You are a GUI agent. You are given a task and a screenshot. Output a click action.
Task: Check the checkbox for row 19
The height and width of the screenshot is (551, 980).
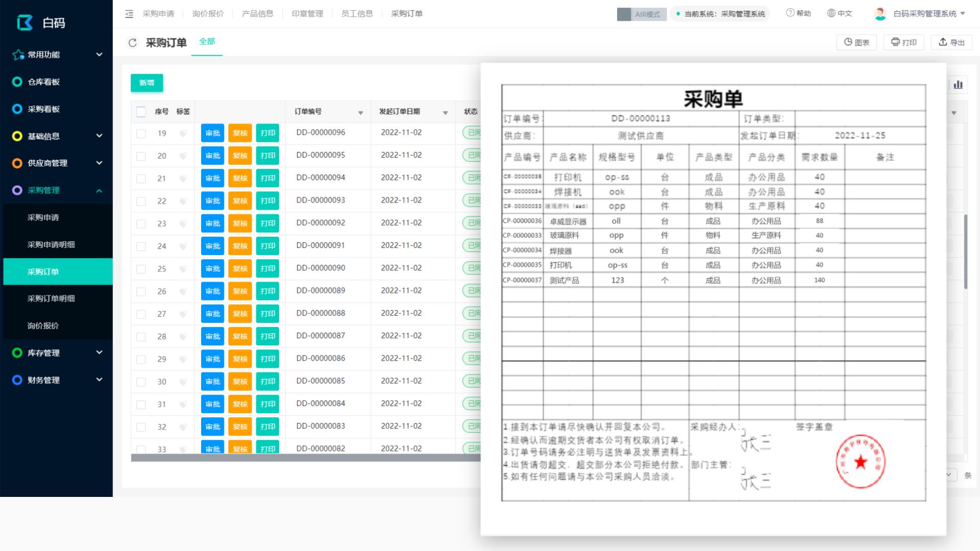(x=141, y=133)
